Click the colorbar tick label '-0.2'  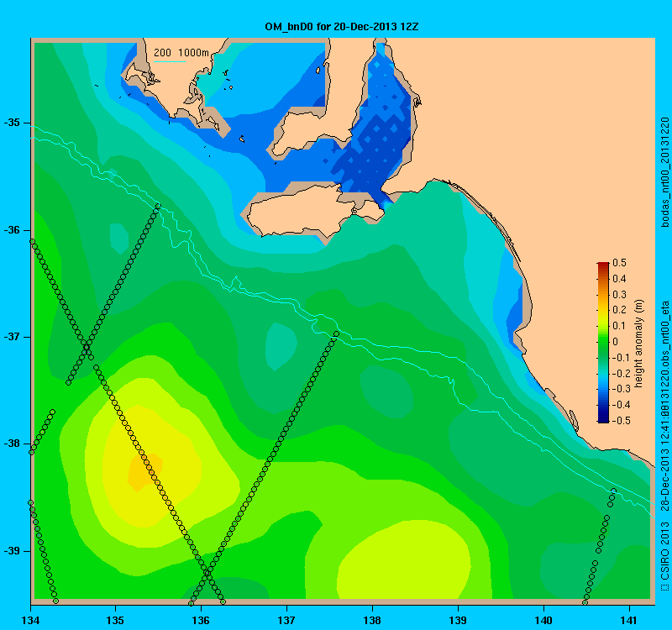click(x=621, y=373)
